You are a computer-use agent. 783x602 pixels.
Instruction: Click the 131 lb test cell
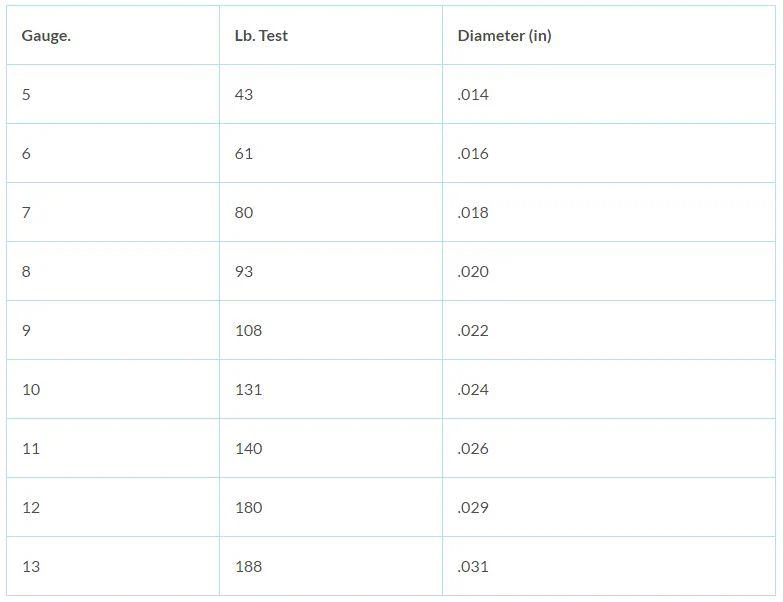click(248, 390)
